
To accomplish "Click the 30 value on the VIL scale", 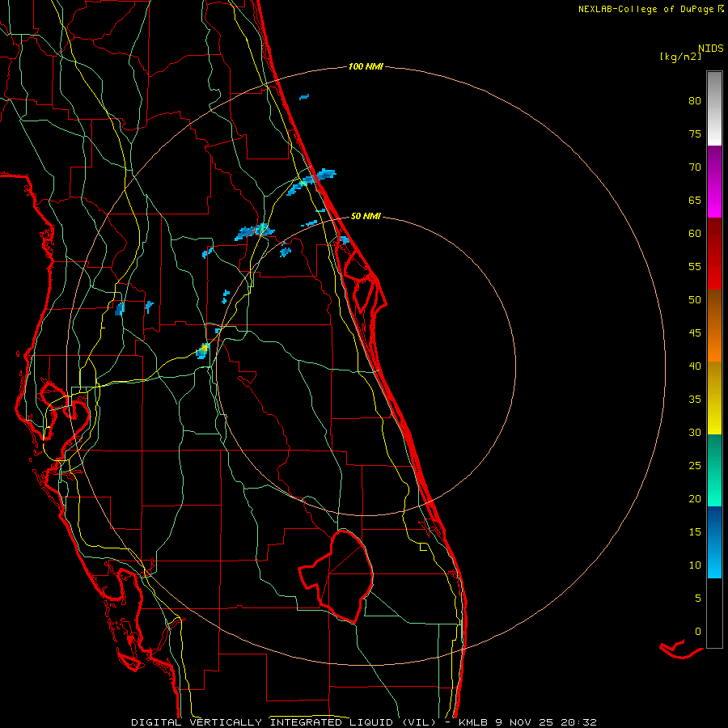I will pyautogui.click(x=695, y=432).
